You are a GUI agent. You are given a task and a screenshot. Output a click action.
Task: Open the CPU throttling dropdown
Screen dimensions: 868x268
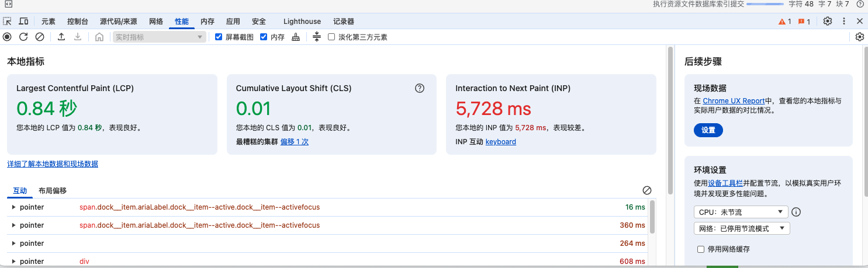[x=741, y=212]
